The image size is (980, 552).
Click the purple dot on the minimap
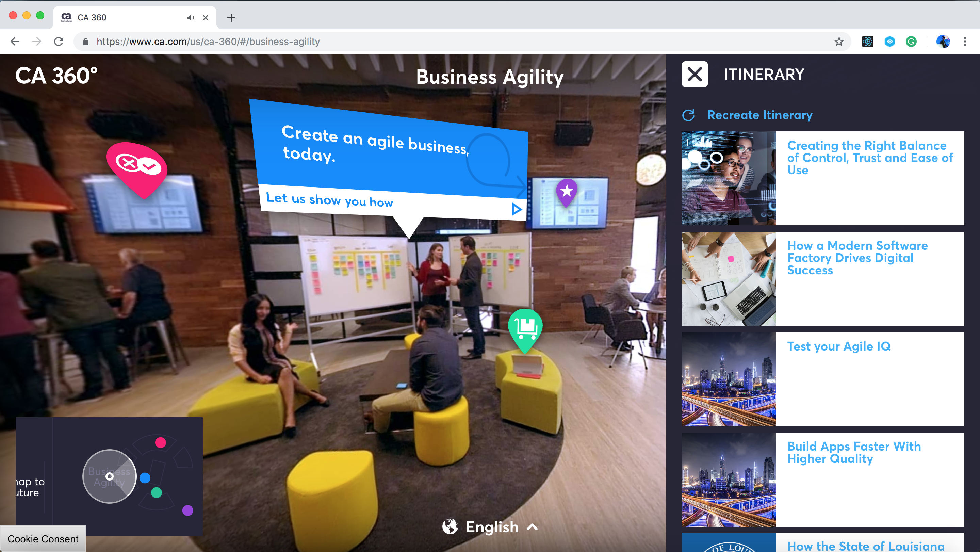tap(187, 510)
